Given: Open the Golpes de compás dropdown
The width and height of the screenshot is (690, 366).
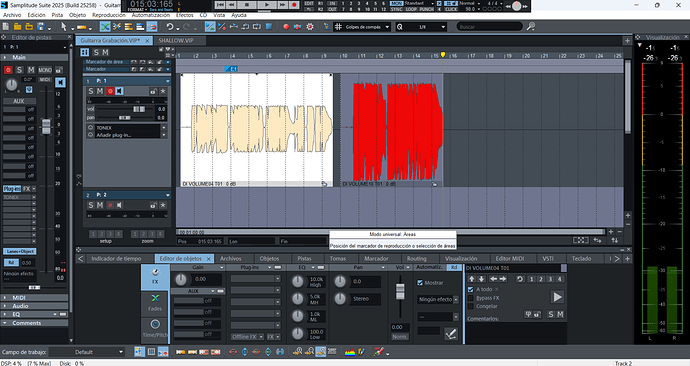Looking at the screenshot, I should pos(362,27).
